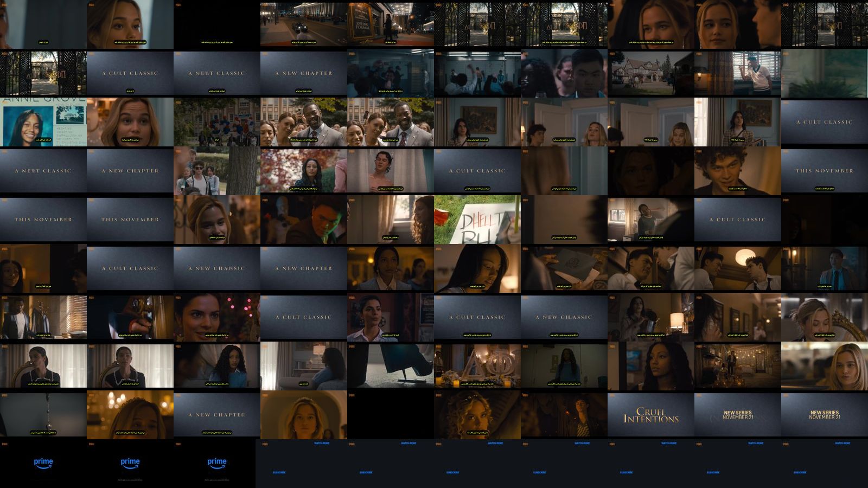Select man in suit standing in office
The image size is (868, 488).
tap(43, 317)
